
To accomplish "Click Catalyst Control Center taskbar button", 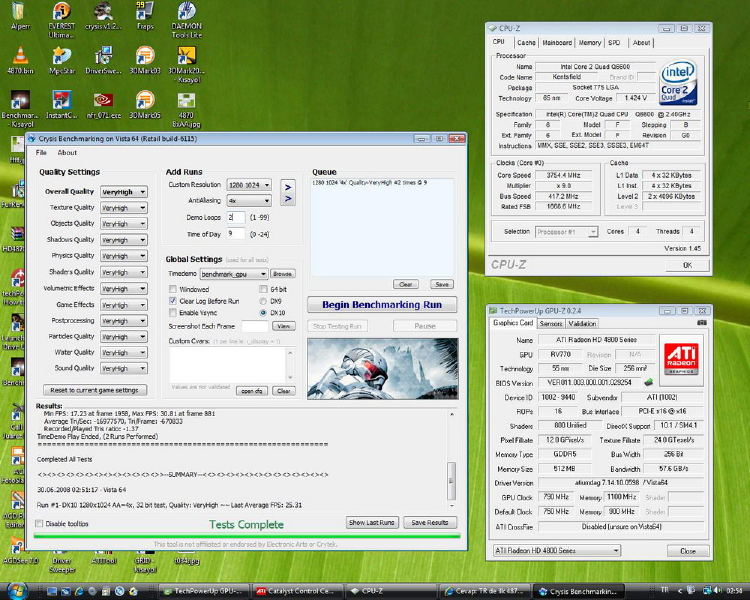I will [297, 591].
